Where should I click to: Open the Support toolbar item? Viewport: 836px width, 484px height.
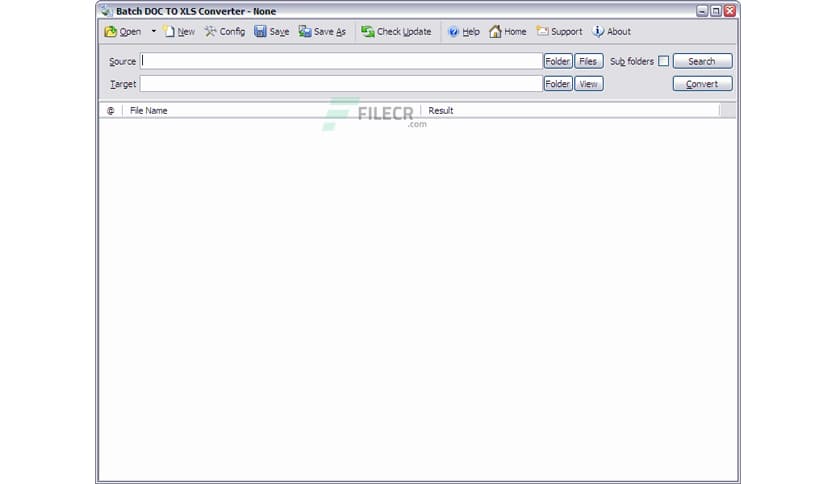pyautogui.click(x=559, y=32)
